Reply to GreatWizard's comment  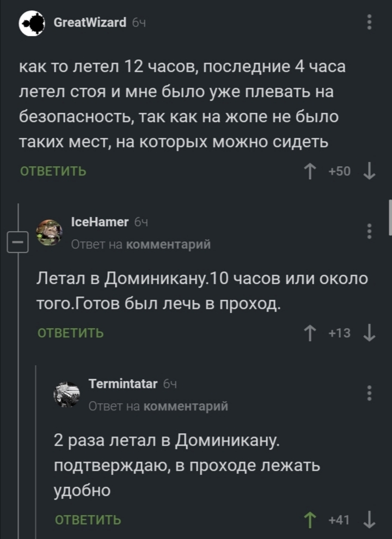53,172
